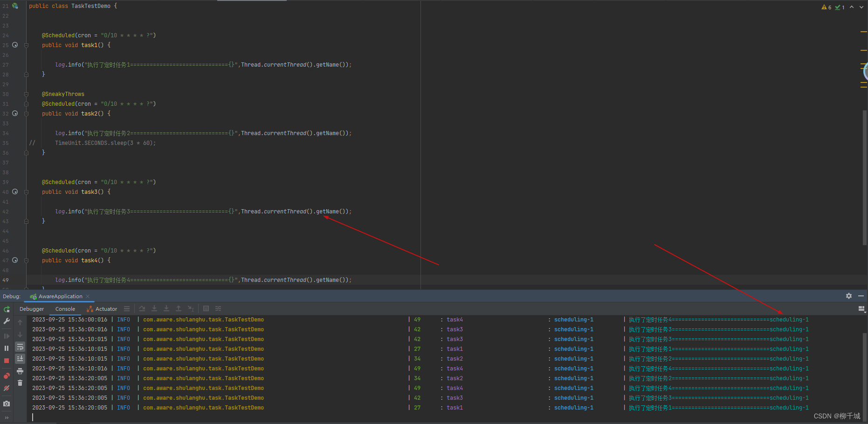
Task: Stop the debug session with the red square
Action: 7,361
